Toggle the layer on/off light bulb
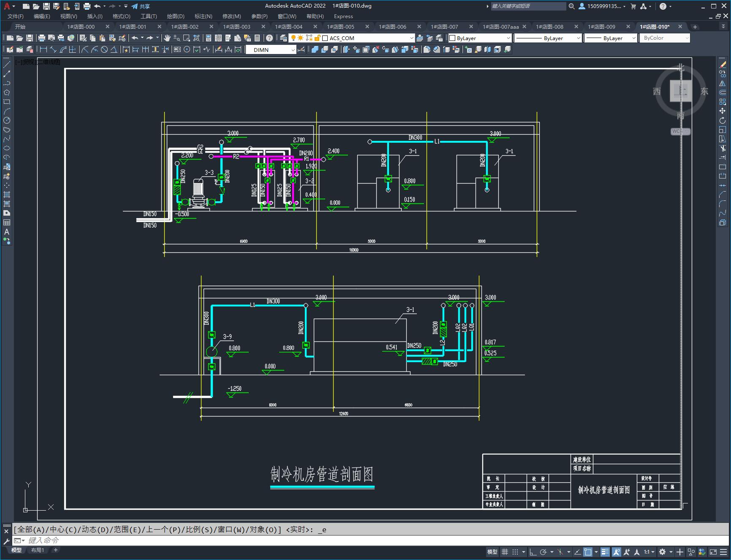Screen dimensions: 731x560 293,38
